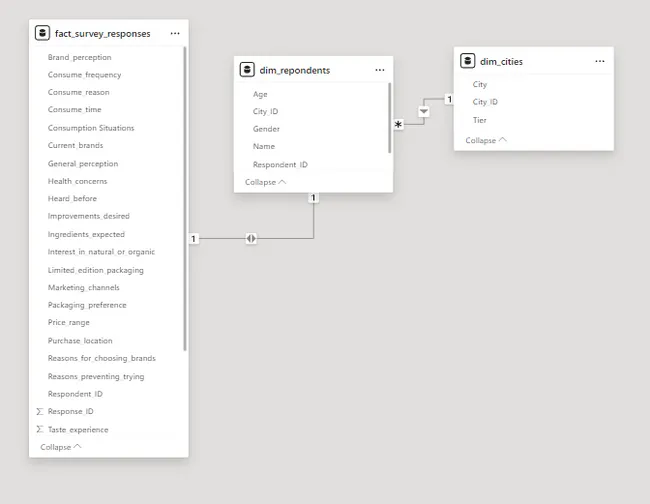Viewport: 650px width, 504px height.
Task: Click the many (*) cardinality marker on dim_repondents
Action: 398,124
